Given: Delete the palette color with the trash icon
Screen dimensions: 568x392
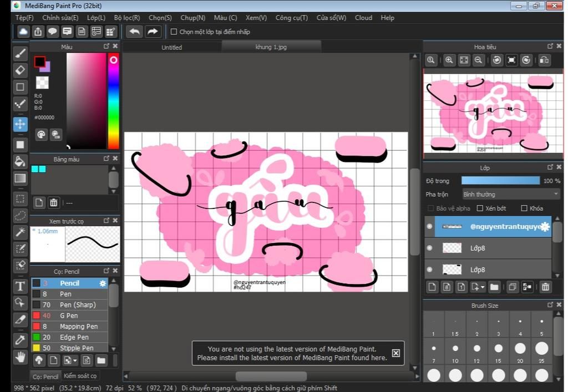Looking at the screenshot, I should coord(54,202).
